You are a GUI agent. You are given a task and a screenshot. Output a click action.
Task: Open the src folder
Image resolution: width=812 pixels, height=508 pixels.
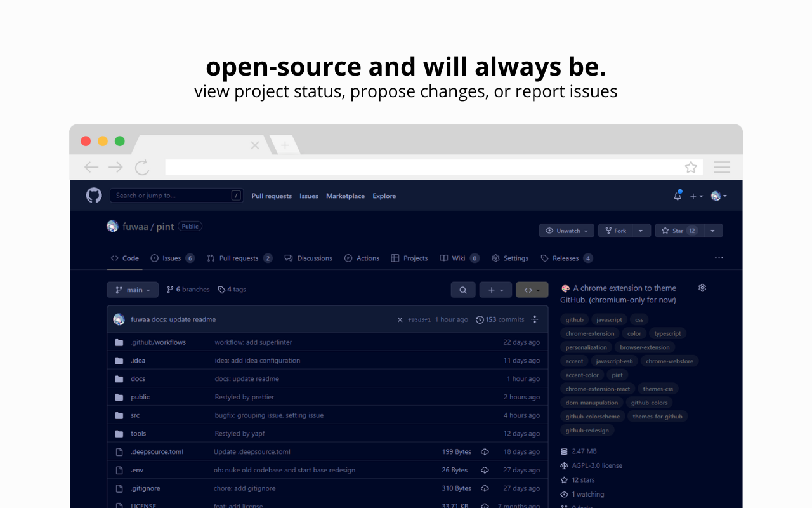pyautogui.click(x=135, y=415)
